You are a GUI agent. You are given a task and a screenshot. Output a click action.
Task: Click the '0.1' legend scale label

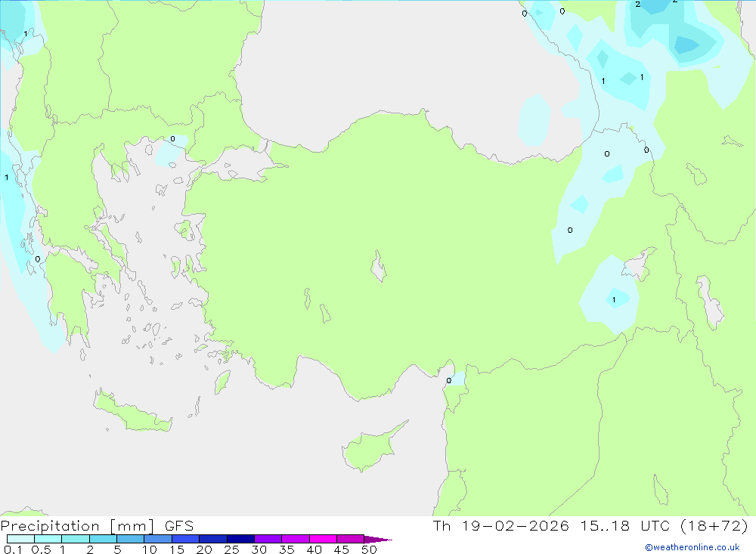13,549
